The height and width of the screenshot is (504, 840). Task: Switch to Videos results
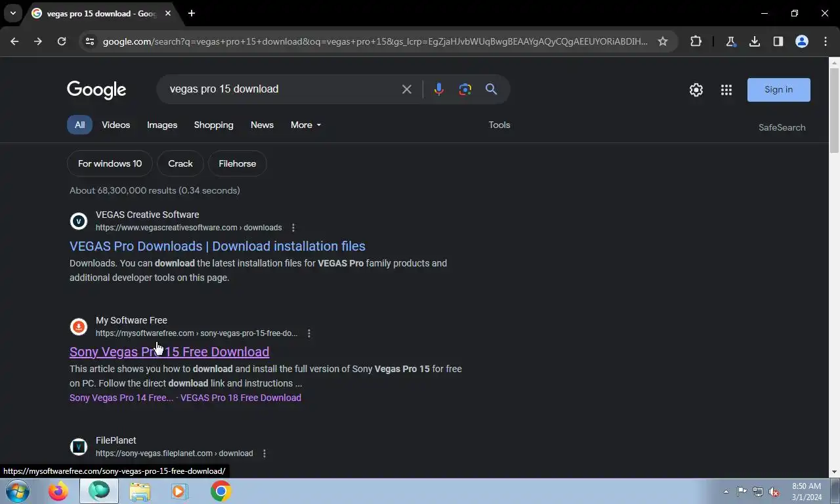pyautogui.click(x=115, y=125)
